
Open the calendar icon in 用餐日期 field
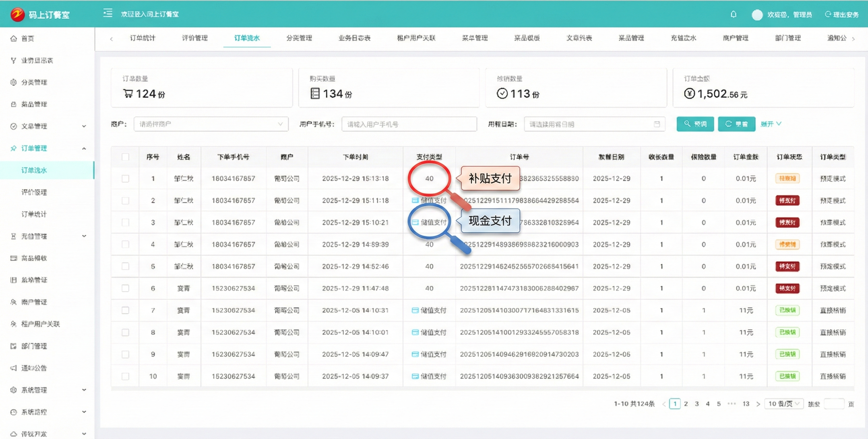657,124
